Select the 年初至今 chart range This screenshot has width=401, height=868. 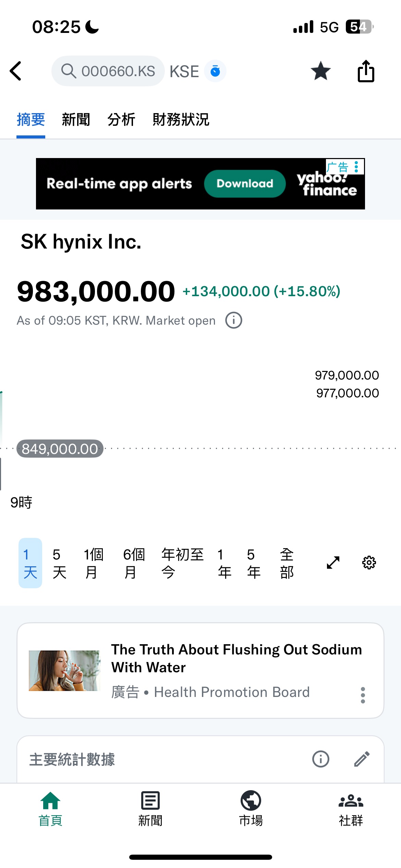[x=182, y=563]
